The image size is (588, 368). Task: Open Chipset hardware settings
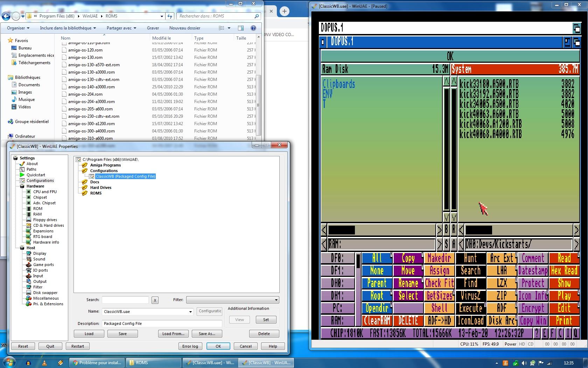(40, 197)
